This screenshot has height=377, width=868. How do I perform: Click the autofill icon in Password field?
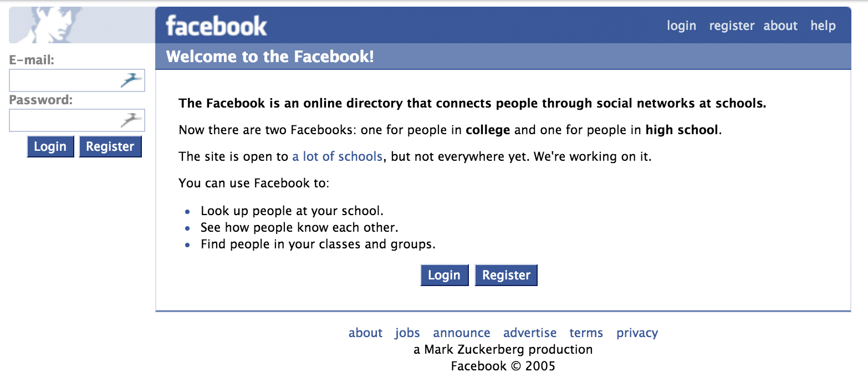[131, 120]
